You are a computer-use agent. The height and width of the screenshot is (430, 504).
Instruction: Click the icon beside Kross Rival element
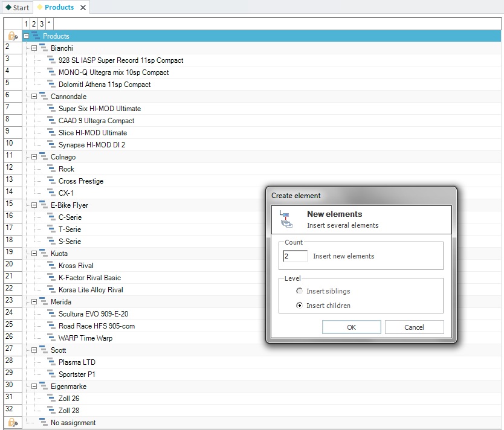pos(51,265)
